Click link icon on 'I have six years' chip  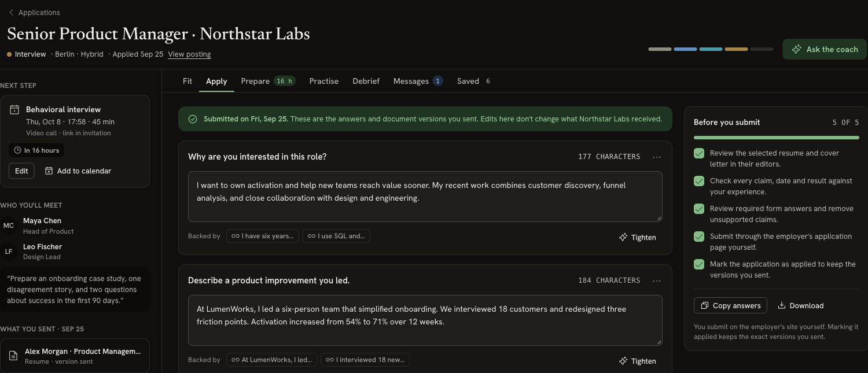(235, 236)
